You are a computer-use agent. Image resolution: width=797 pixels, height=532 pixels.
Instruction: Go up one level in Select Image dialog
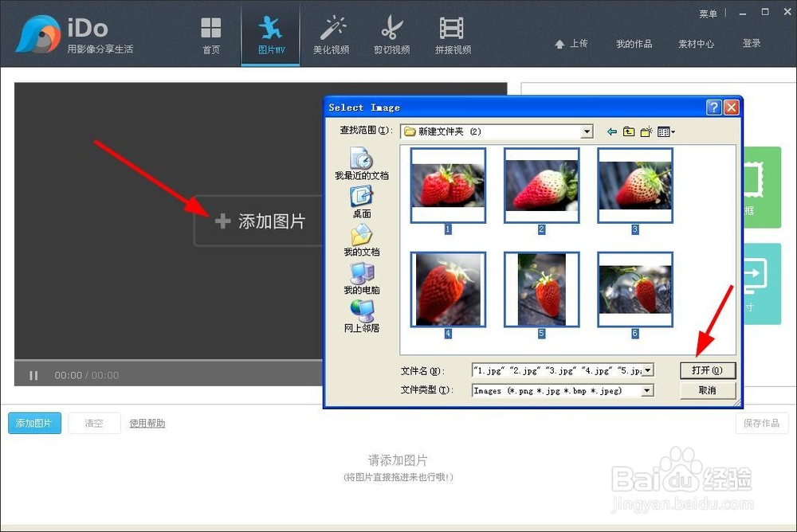pyautogui.click(x=629, y=131)
